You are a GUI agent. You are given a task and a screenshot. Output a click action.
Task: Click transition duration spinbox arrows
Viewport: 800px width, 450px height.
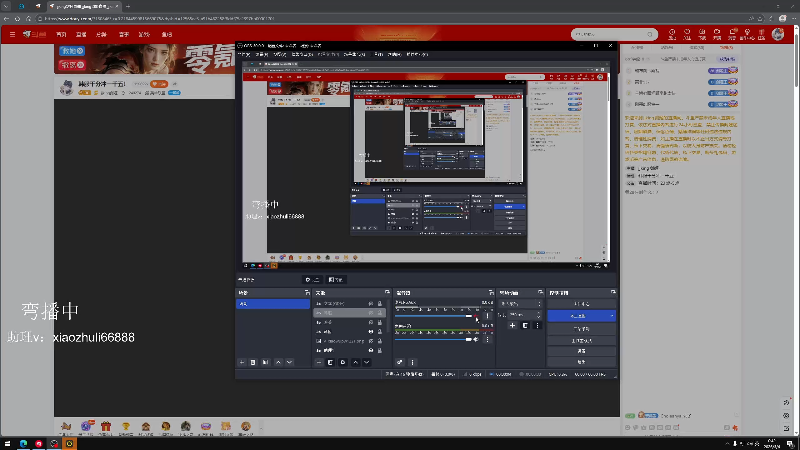click(539, 315)
